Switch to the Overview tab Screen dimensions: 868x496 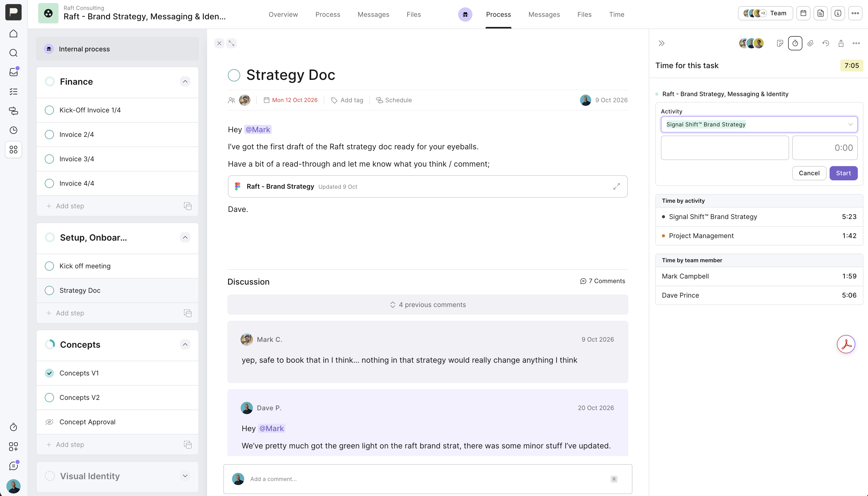click(283, 14)
